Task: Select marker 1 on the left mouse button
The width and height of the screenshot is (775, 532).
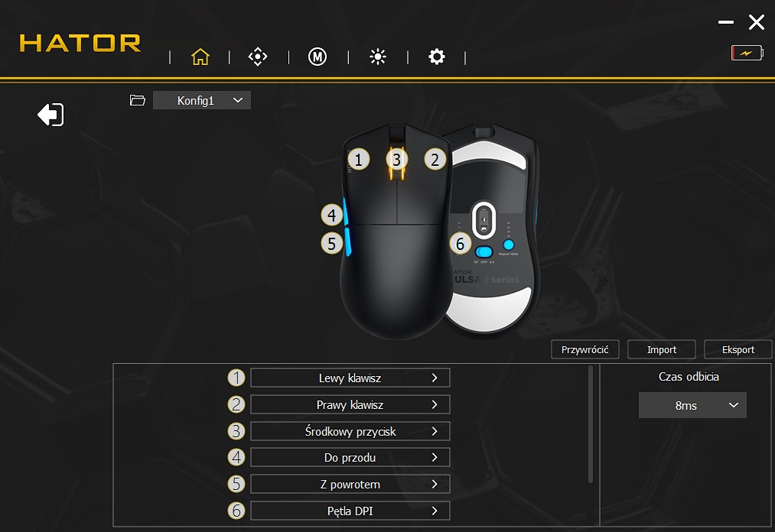Action: tap(357, 159)
